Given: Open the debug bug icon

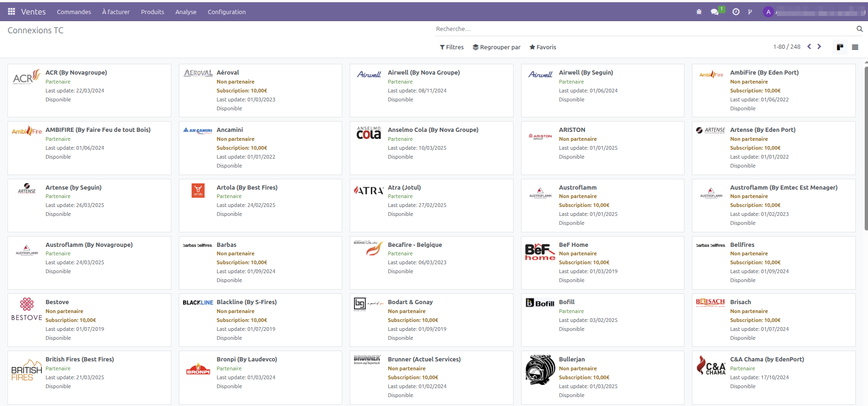Looking at the screenshot, I should coord(699,12).
